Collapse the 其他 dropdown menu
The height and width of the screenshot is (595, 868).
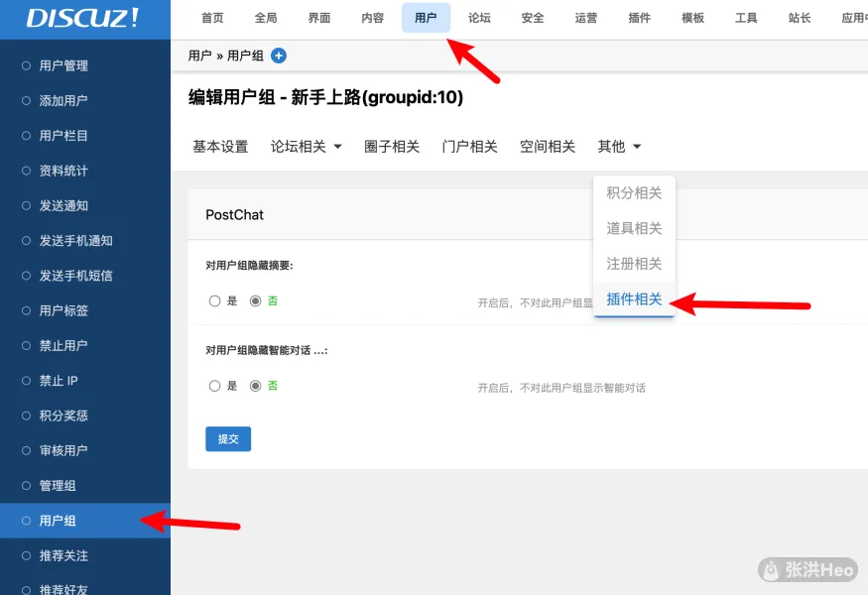pyautogui.click(x=619, y=147)
